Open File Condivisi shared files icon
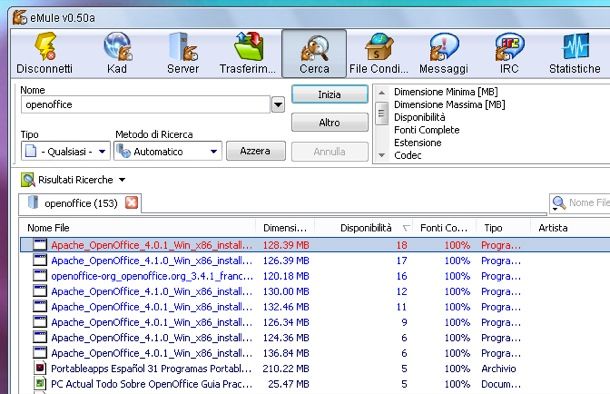Image resolution: width=610 pixels, height=394 pixels. click(379, 53)
